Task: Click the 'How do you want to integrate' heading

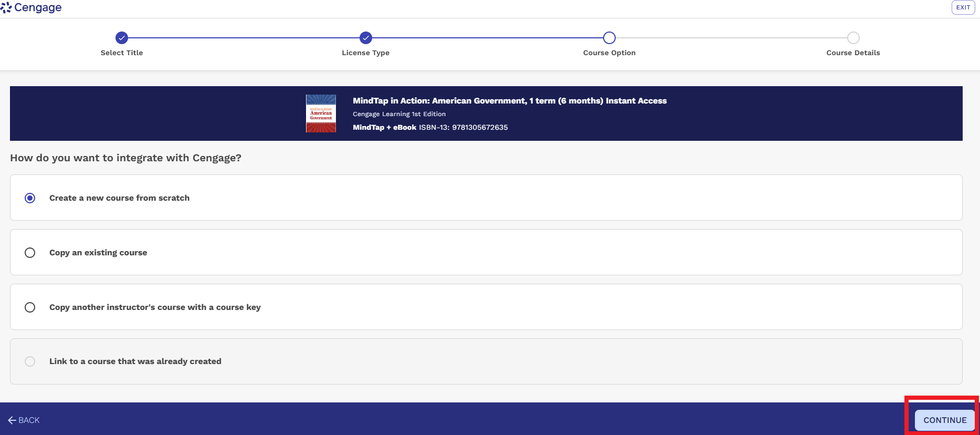Action: click(x=126, y=158)
